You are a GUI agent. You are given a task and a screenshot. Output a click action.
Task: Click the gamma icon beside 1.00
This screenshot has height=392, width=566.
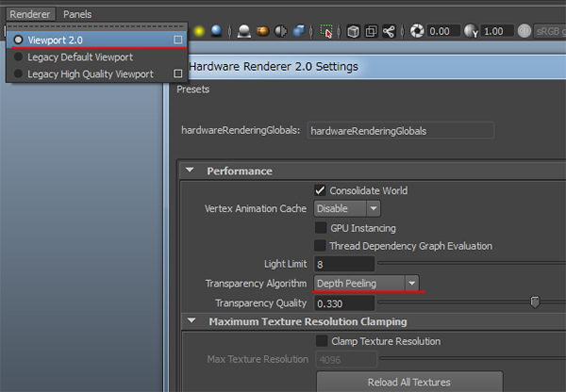pos(471,32)
